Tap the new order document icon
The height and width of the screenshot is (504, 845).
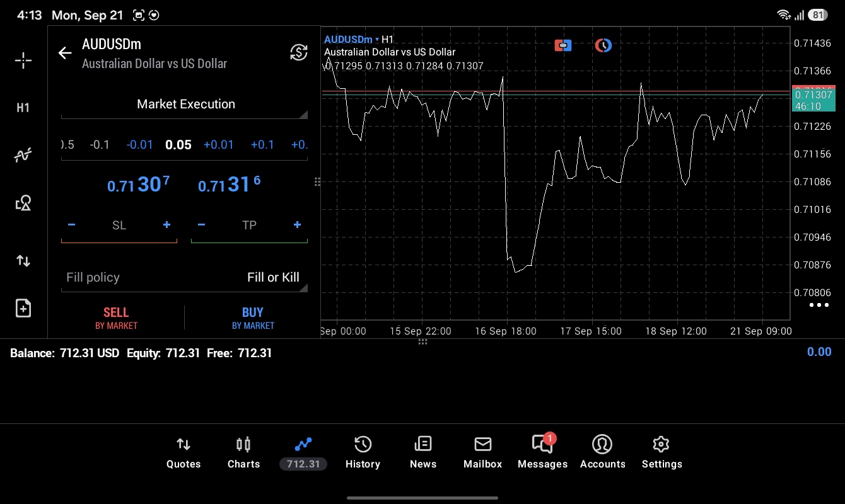[x=23, y=308]
